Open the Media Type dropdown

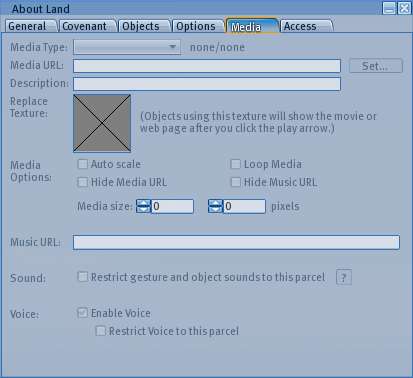click(127, 47)
